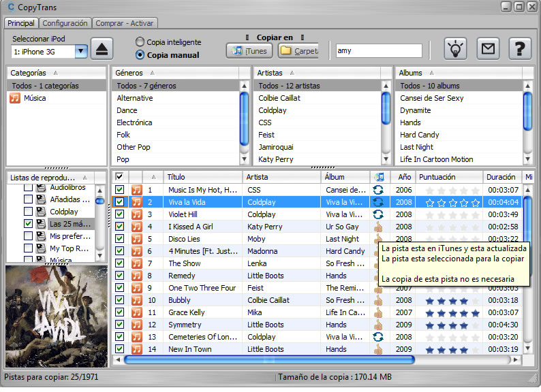Click the Albums list vertical scrollbar thumb

click(527, 111)
